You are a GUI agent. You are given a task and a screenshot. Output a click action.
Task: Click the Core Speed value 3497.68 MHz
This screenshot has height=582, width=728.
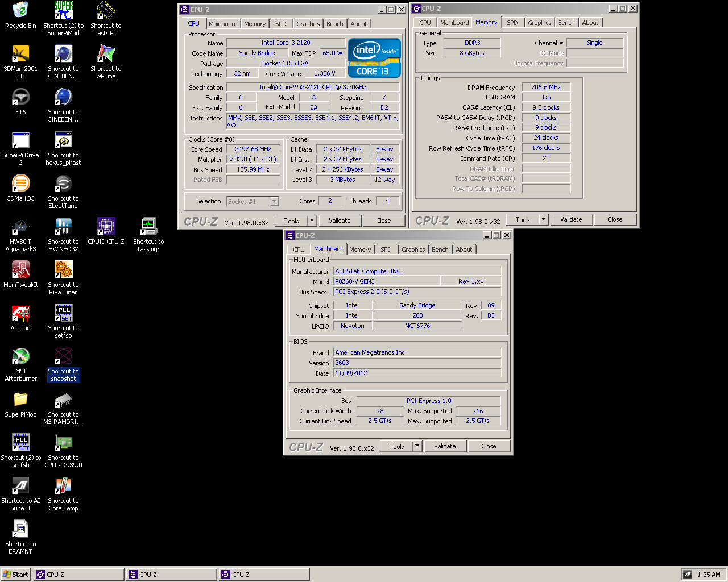(x=253, y=149)
